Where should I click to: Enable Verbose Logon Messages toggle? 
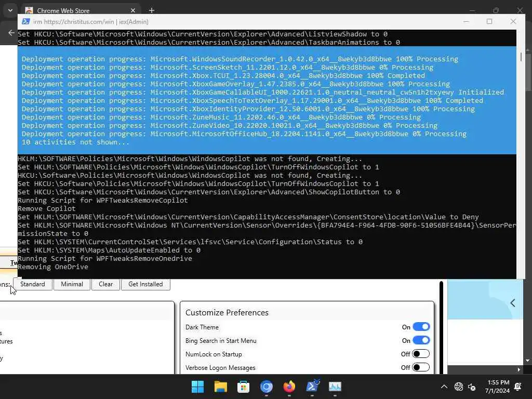(421, 368)
